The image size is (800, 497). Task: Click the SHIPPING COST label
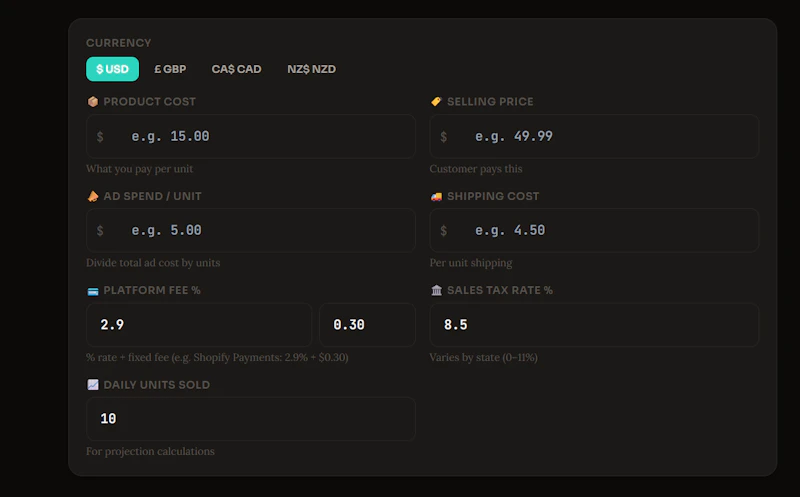(x=493, y=196)
